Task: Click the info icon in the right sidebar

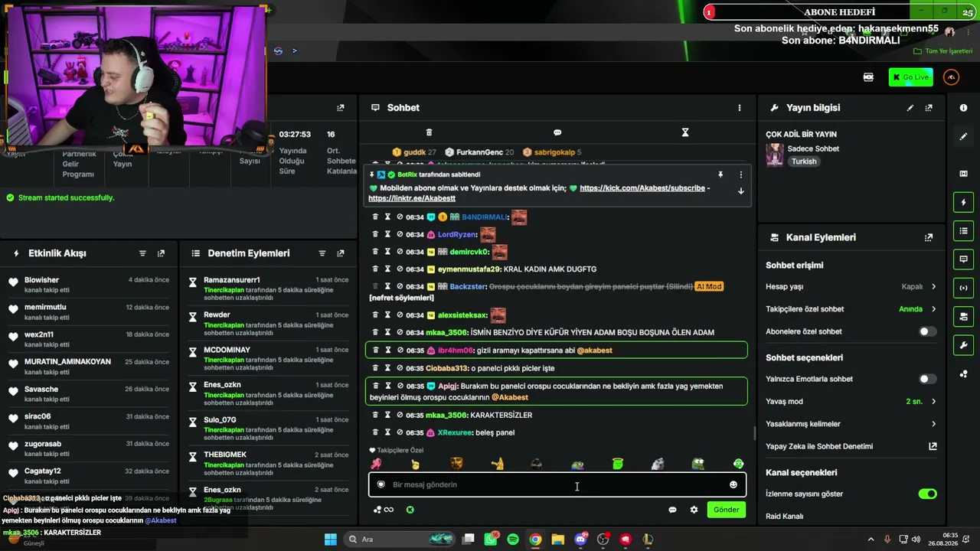Action: (963, 108)
